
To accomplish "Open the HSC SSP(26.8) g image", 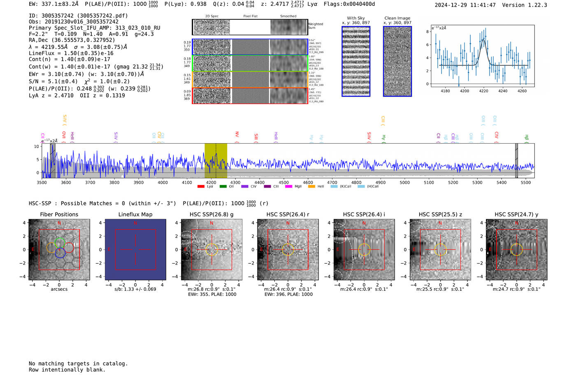I will (x=212, y=250).
